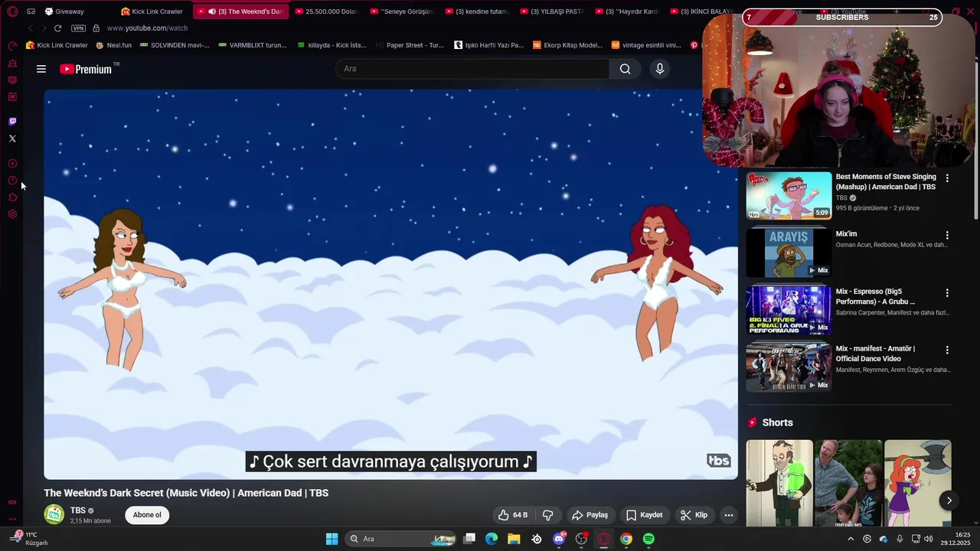Open sidebar Settings gear icon
The image size is (980, 551).
[x=12, y=214]
